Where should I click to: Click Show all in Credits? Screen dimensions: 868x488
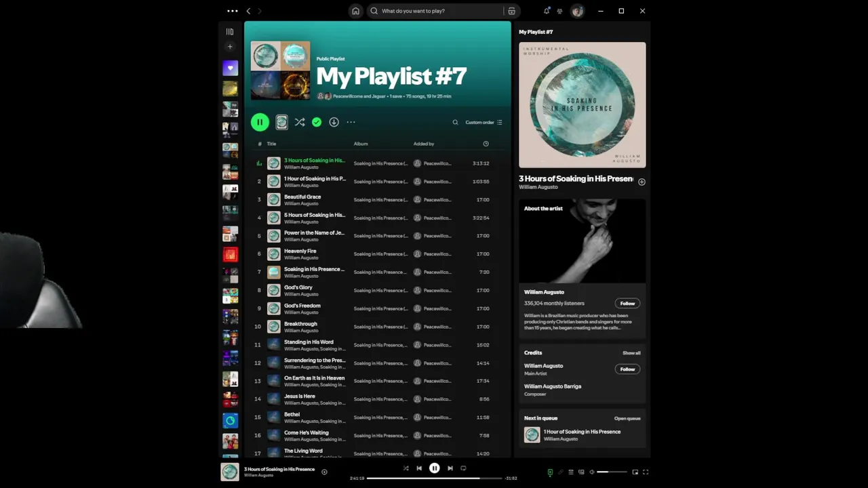pos(631,353)
